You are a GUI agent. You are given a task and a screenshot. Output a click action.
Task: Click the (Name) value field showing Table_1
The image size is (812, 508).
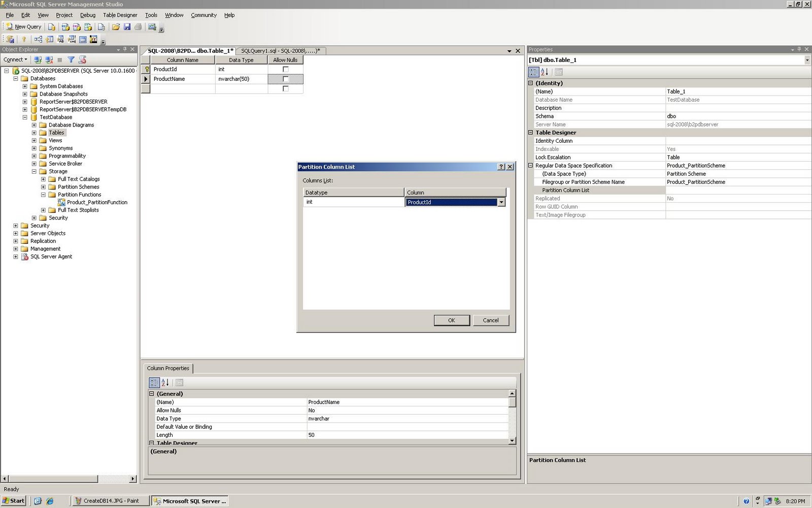pos(738,91)
